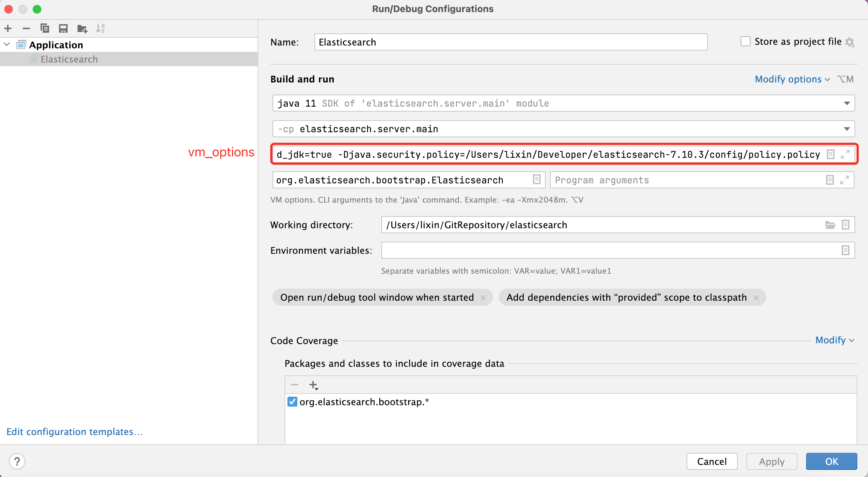Screen dimensions: 868x477
Task: Enable Store as project file
Action: (746, 42)
